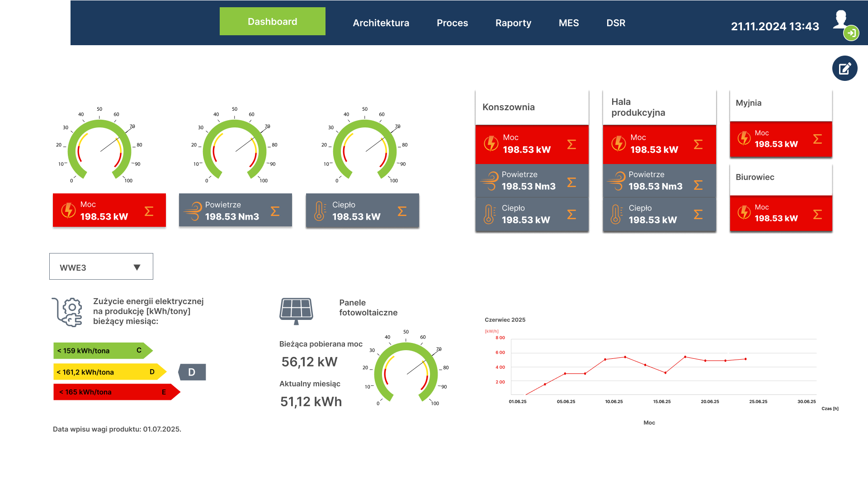Screen dimensions: 868x488
Task: Click the sigma icon on gray Powietrze tile under gauge
Action: [x=275, y=211]
